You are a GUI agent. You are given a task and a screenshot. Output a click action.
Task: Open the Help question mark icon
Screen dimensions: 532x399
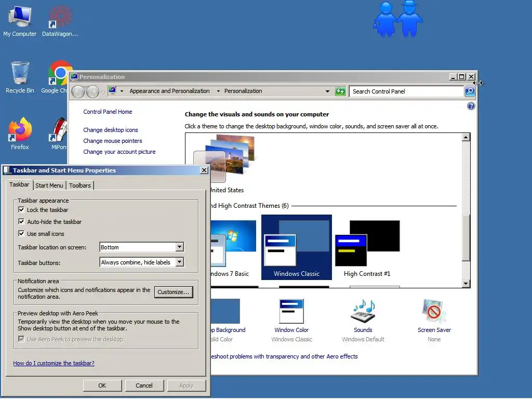pyautogui.click(x=471, y=106)
